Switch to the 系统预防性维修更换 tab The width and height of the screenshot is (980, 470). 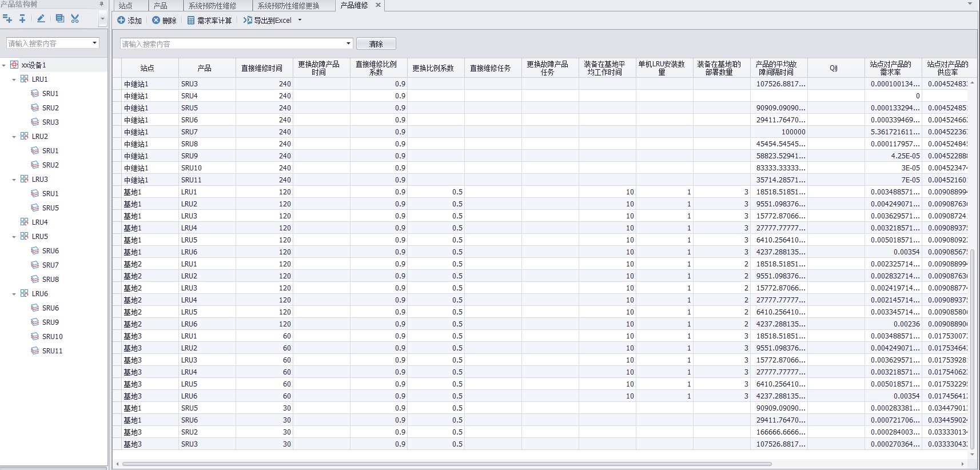pyautogui.click(x=288, y=6)
